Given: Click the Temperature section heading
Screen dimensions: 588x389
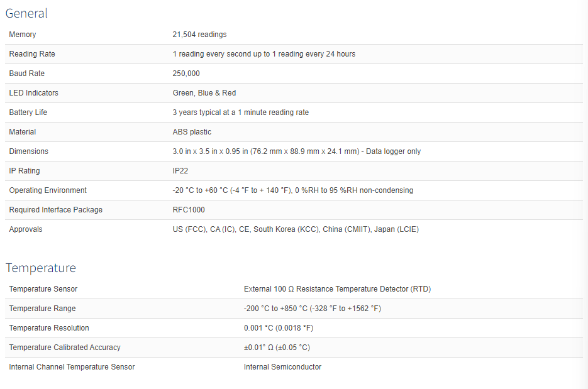Looking at the screenshot, I should pos(40,268).
